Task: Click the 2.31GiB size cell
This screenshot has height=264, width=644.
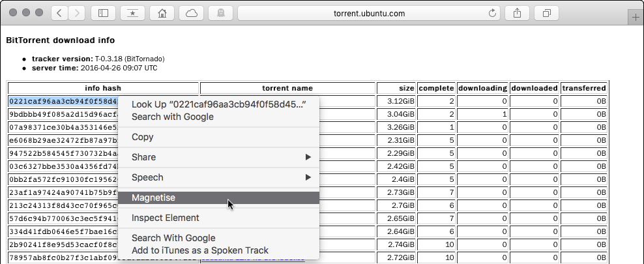Action: (x=396, y=140)
